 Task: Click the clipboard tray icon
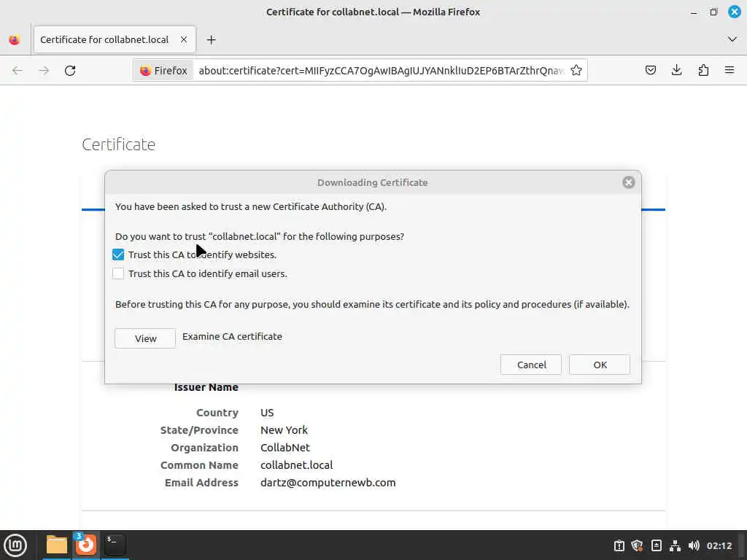point(619,545)
